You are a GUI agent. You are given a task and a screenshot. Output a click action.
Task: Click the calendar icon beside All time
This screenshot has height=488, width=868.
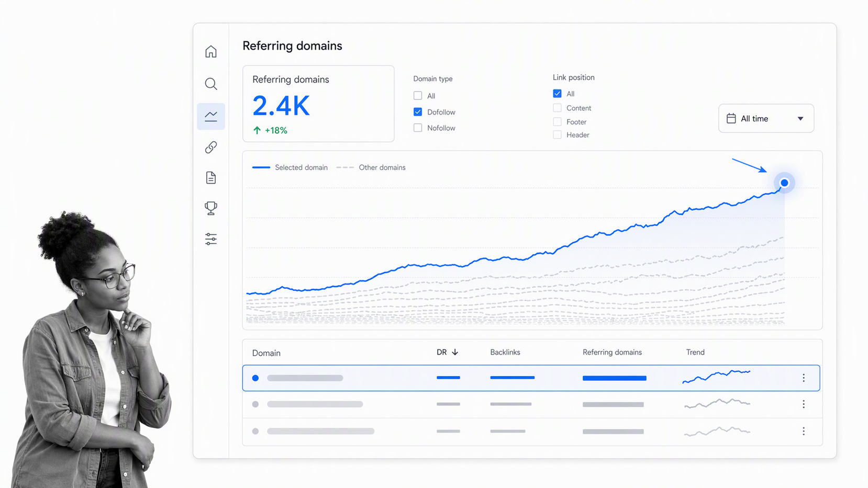pos(731,119)
